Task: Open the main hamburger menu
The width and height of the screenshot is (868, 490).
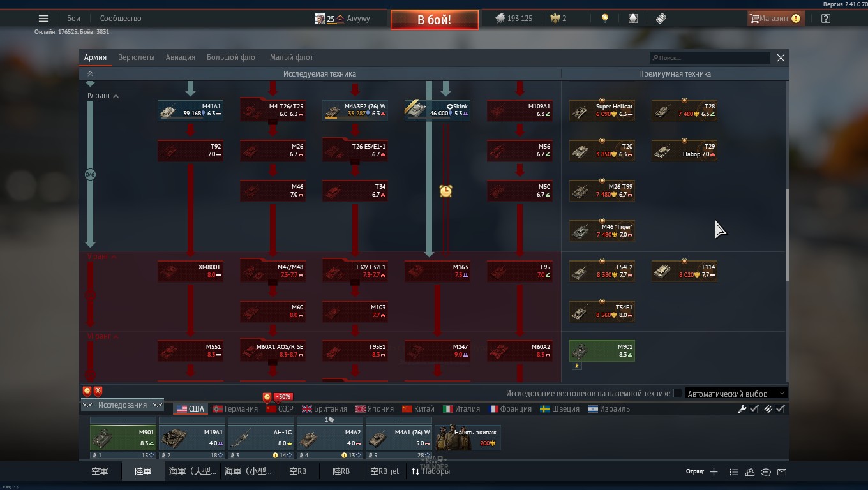Action: click(43, 19)
